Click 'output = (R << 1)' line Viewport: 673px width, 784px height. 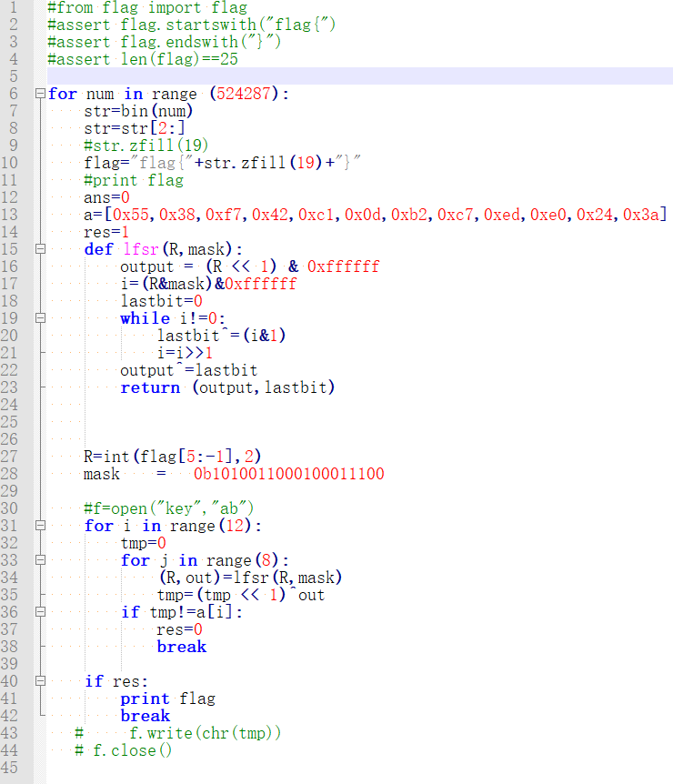pyautogui.click(x=250, y=266)
